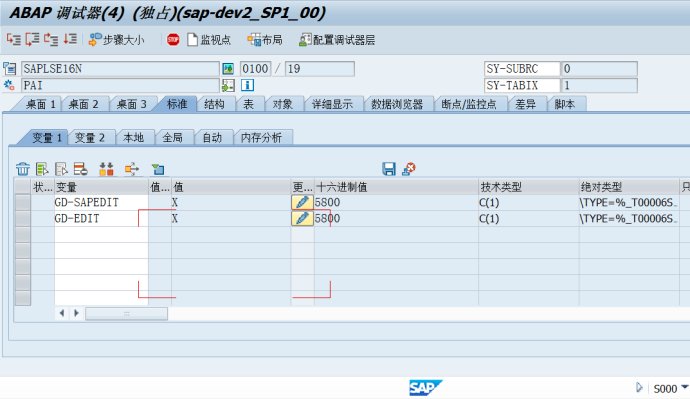Screen dimensions: 690x399
Task: Open the 对象 tab
Action: pyautogui.click(x=283, y=104)
